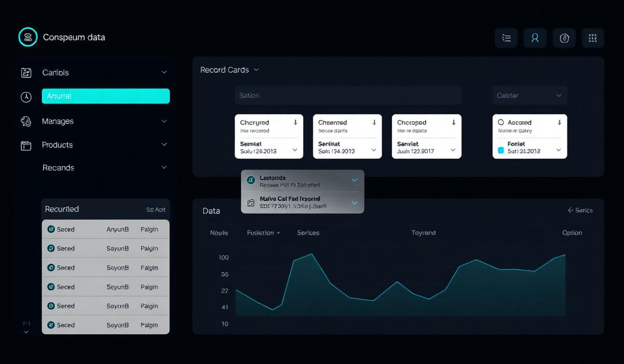This screenshot has width=624, height=364.
Task: Click the Recurtled panel title
Action: point(62,209)
